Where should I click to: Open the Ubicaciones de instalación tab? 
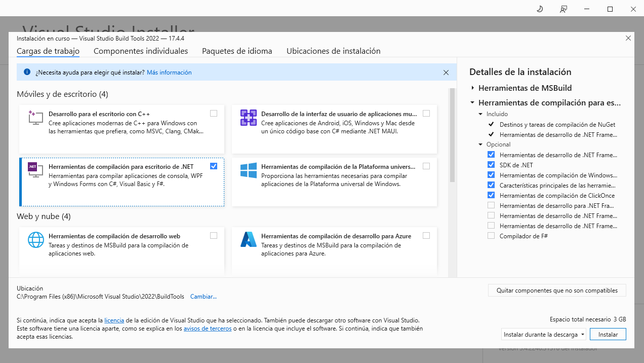[334, 51]
